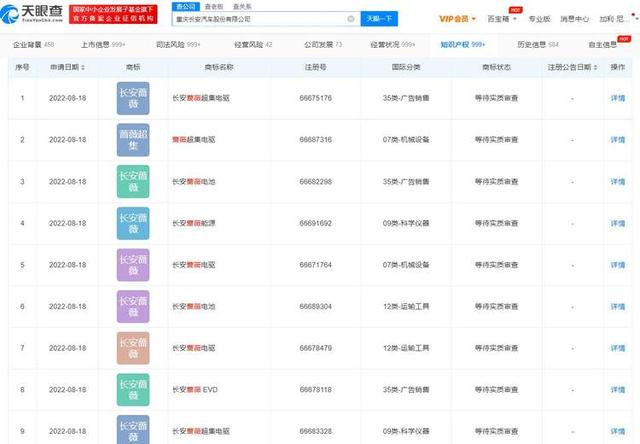This screenshot has width=640, height=444.
Task: Click the 国际分类 column header
Action: (x=406, y=67)
